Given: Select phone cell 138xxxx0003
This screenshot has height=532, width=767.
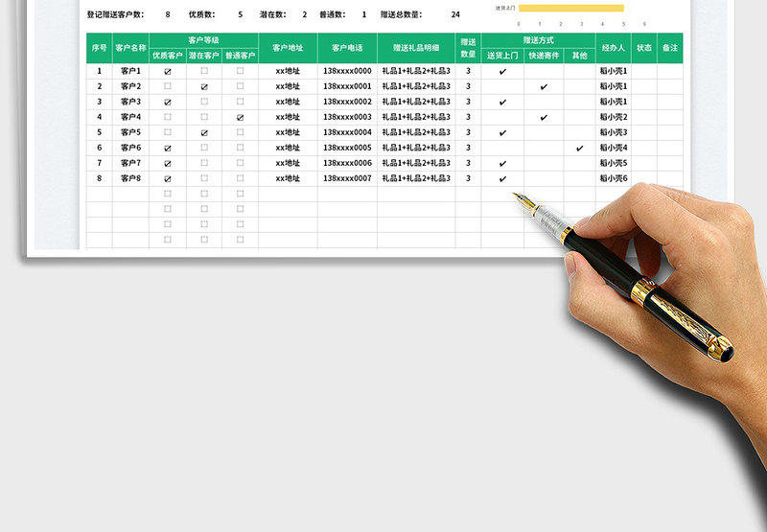Looking at the screenshot, I should click(347, 117).
